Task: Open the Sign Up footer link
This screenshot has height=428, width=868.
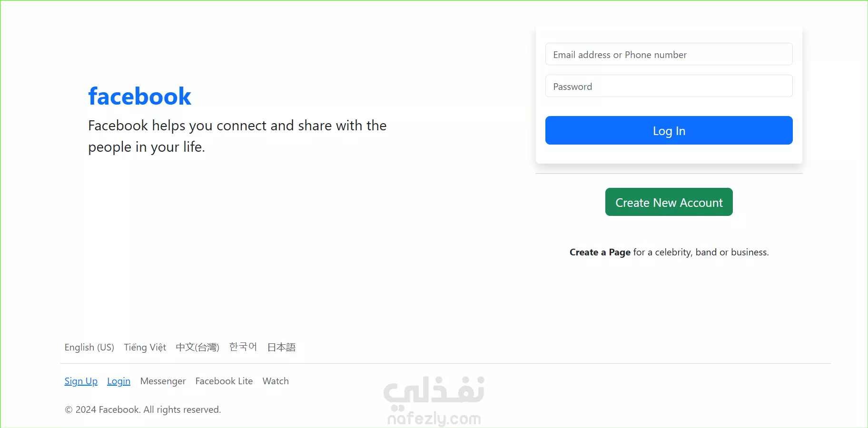Action: 81,381
